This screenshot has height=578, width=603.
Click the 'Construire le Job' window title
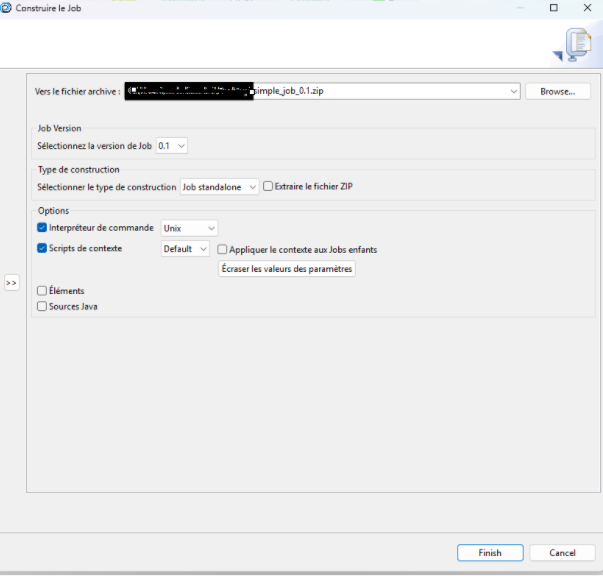pyautogui.click(x=48, y=8)
